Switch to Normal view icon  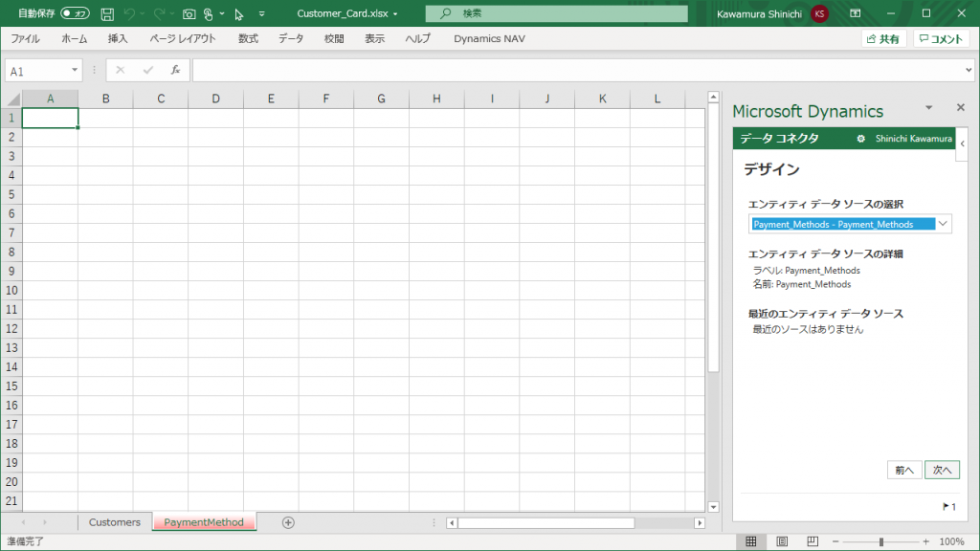click(x=751, y=541)
